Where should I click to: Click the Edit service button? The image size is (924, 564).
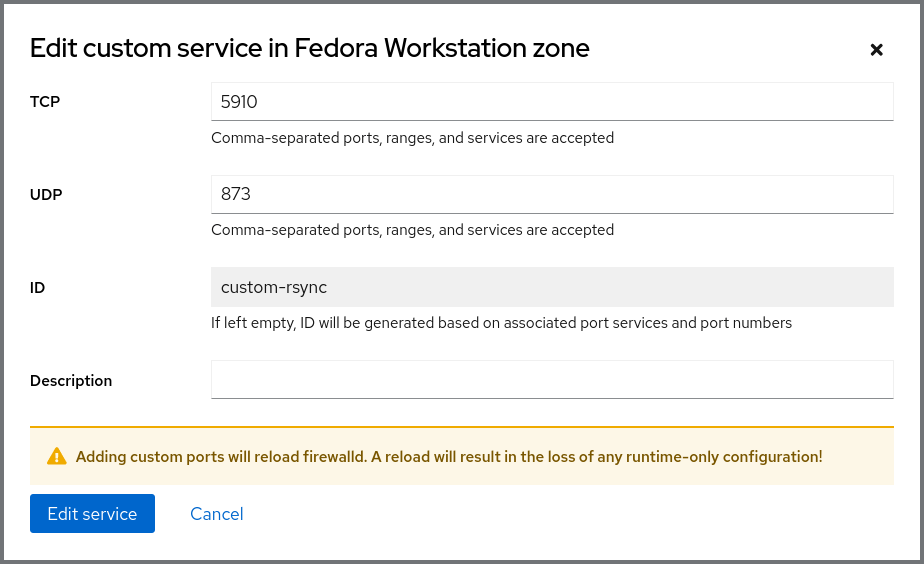pos(92,514)
